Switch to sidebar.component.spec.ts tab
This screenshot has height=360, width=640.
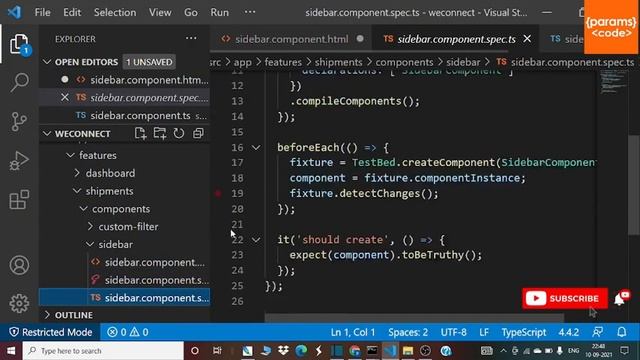click(x=456, y=39)
